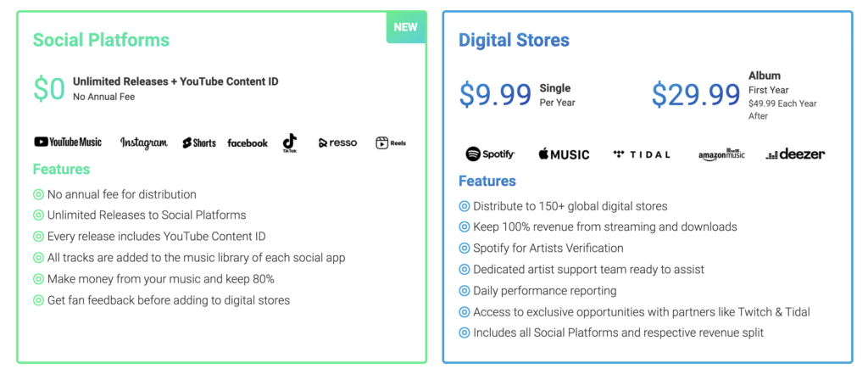868x380 pixels.
Task: Select the $9.99 Single price
Action: click(495, 95)
